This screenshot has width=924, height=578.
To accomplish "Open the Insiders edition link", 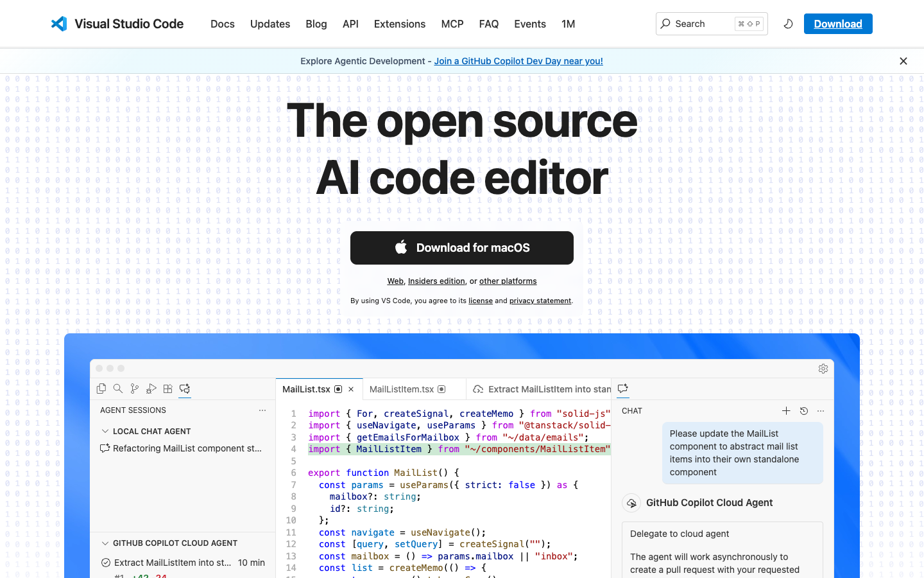I will coord(436,281).
